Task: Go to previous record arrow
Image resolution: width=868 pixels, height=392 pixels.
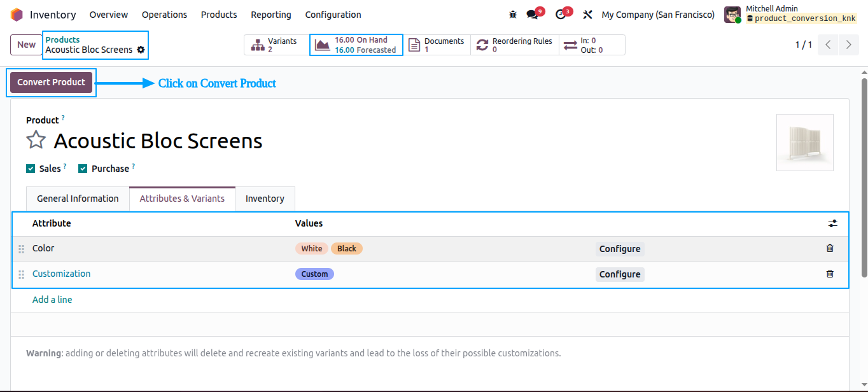Action: click(x=828, y=45)
